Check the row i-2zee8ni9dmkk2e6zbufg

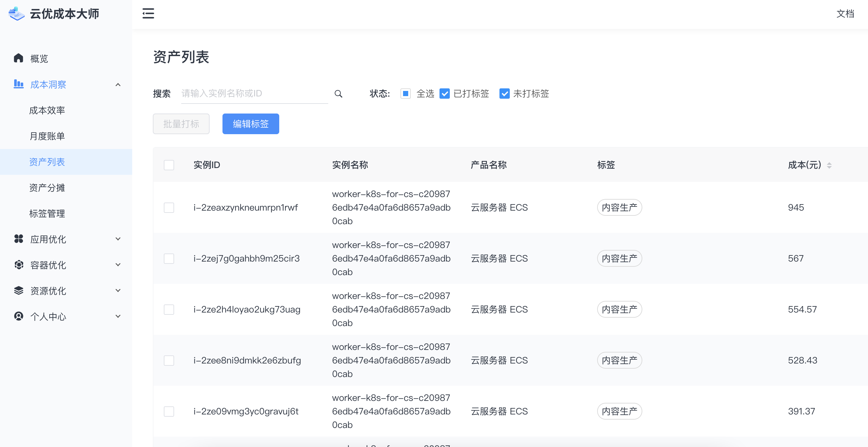point(169,360)
